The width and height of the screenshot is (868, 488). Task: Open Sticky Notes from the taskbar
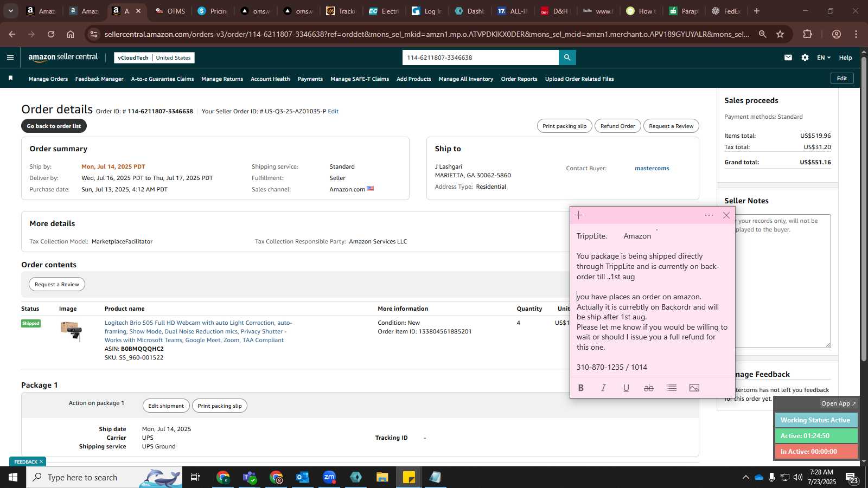click(409, 477)
